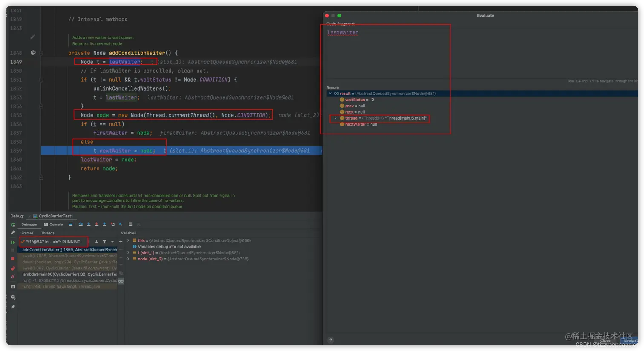The width and height of the screenshot is (644, 351).
Task: Select frame dowait(boolean, long):234
Action: coord(68,262)
